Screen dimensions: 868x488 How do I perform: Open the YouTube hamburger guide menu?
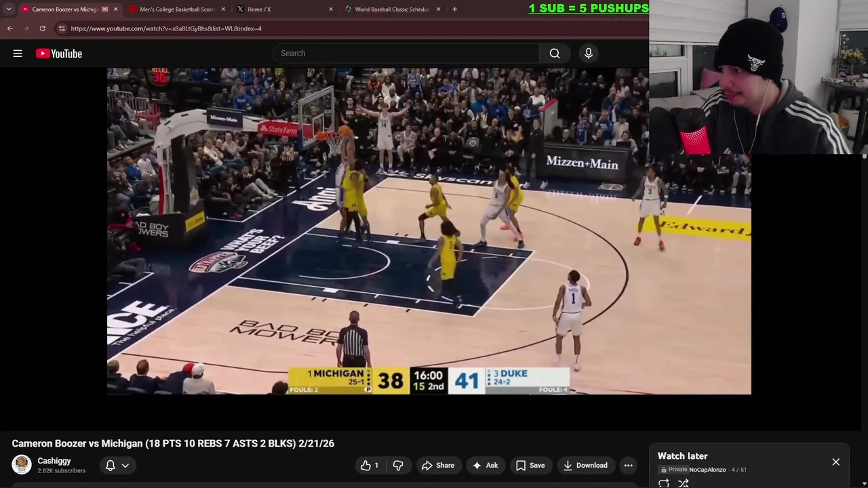[x=18, y=54]
